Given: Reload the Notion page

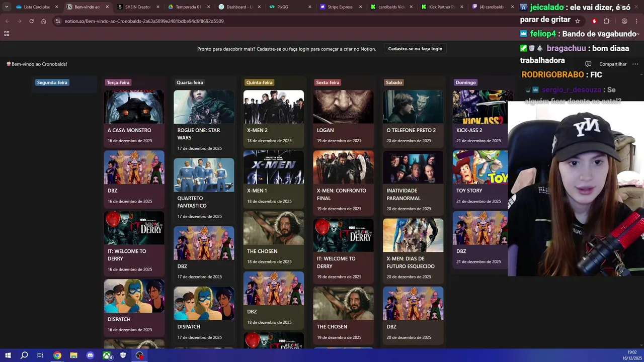Looking at the screenshot, I should (31, 21).
